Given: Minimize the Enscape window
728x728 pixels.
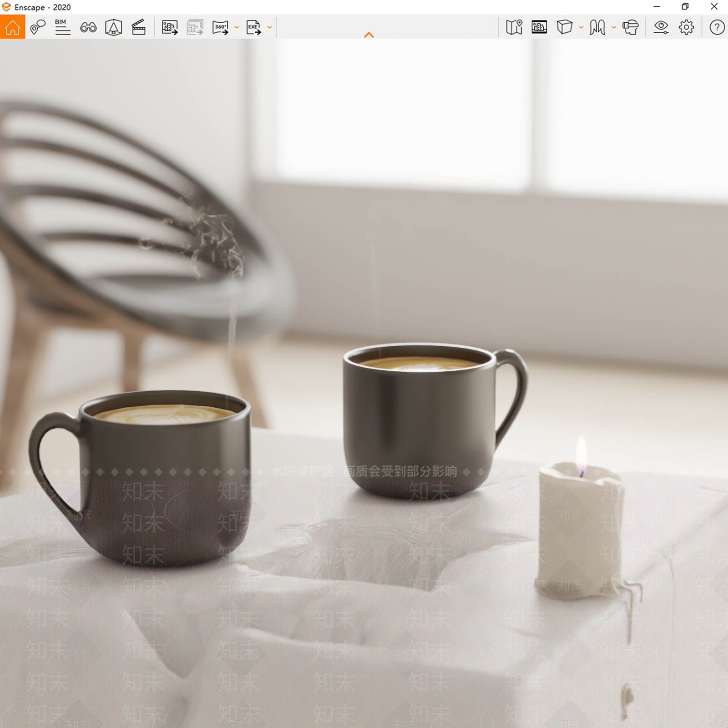Looking at the screenshot, I should (x=657, y=7).
